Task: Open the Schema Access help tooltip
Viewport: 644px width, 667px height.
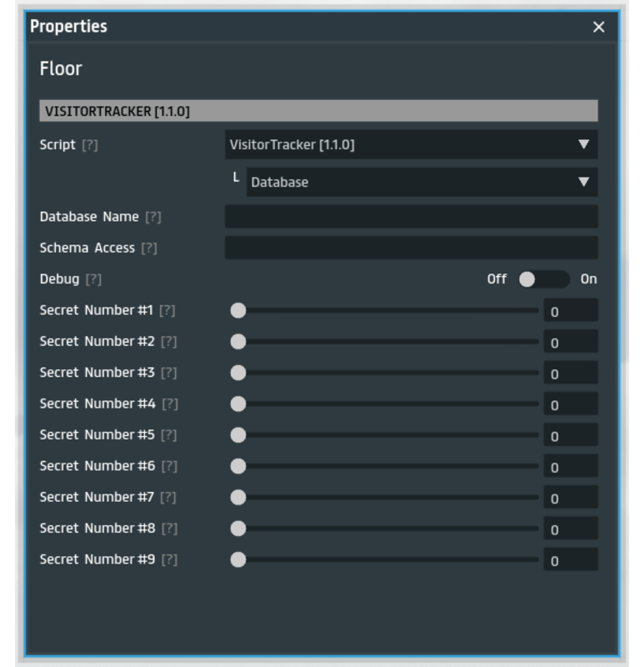Action: click(148, 248)
